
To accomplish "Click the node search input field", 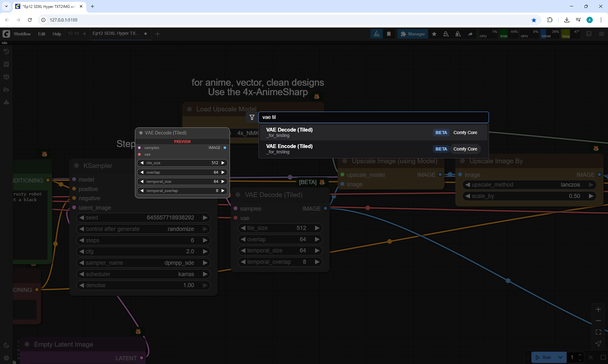I will [x=373, y=117].
